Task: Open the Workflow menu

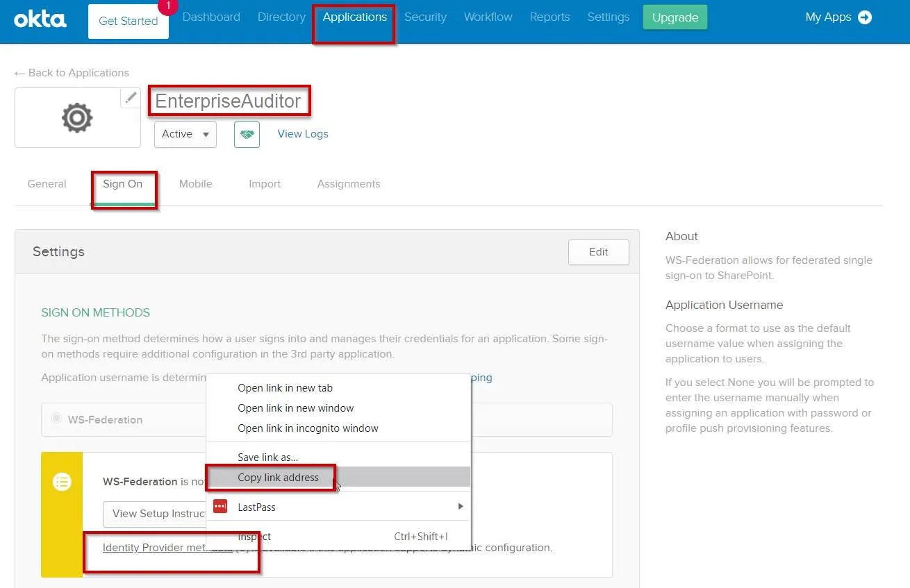Action: tap(488, 17)
